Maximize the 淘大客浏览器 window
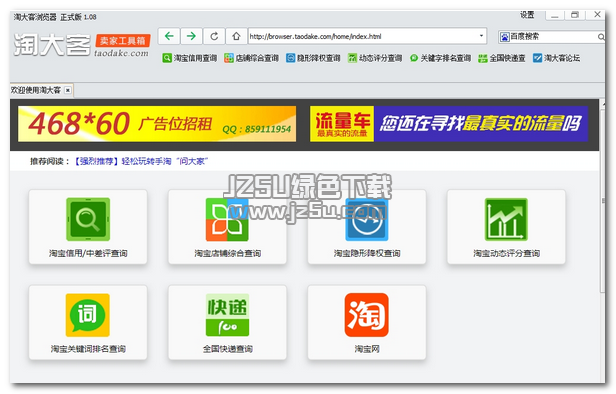 (x=575, y=15)
